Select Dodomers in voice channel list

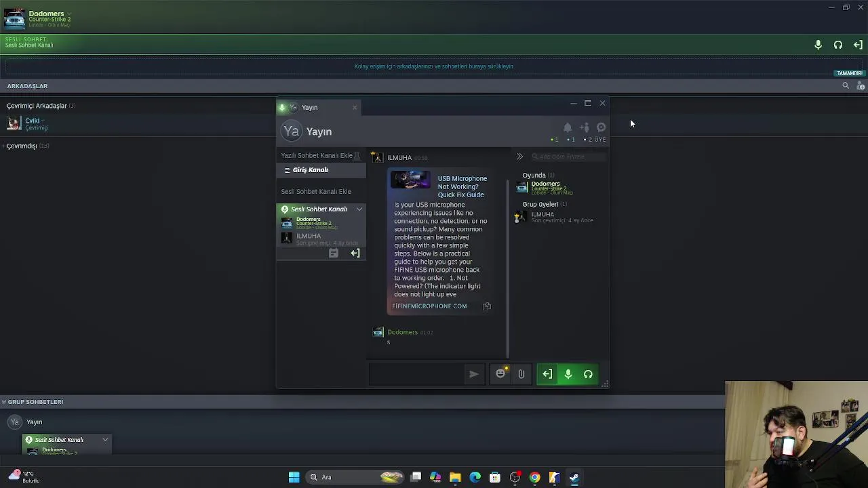coord(321,223)
